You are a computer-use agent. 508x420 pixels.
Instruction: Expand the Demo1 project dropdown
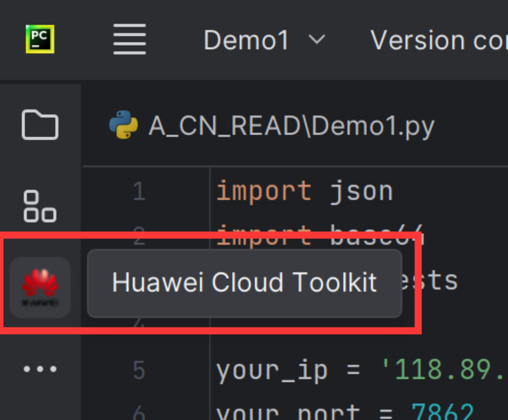(264, 40)
